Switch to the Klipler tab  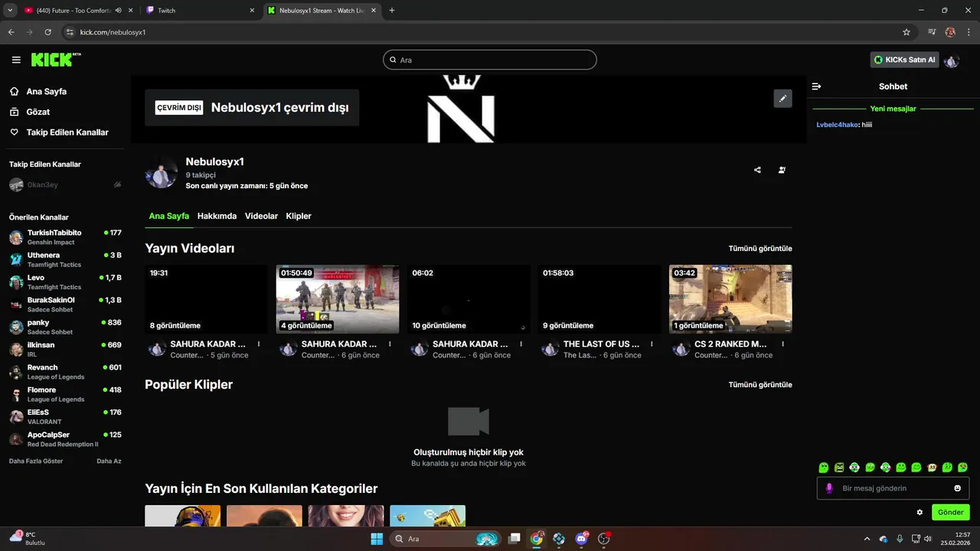pyautogui.click(x=299, y=216)
